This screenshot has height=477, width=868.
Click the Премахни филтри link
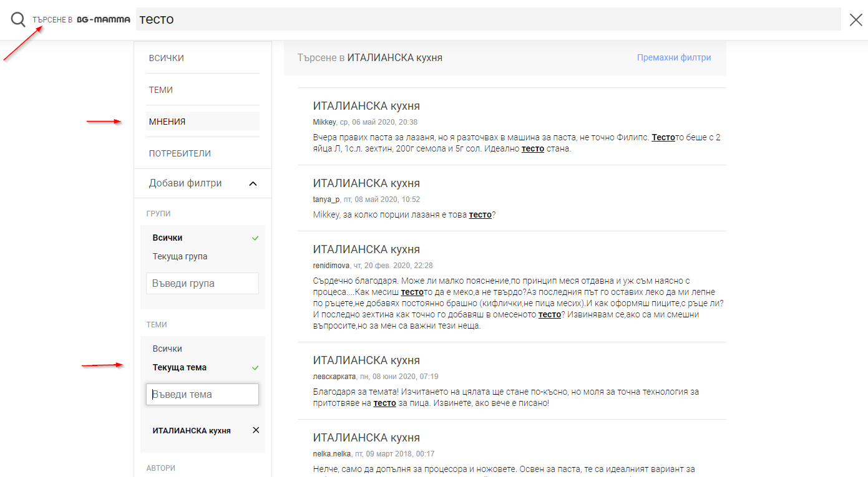(x=673, y=57)
